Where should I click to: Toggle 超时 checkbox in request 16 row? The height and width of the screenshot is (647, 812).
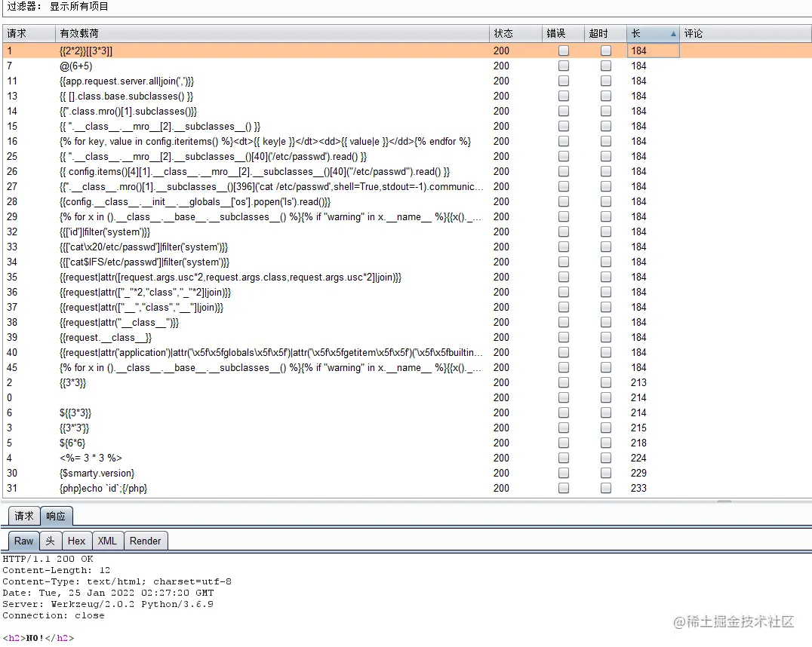605,141
